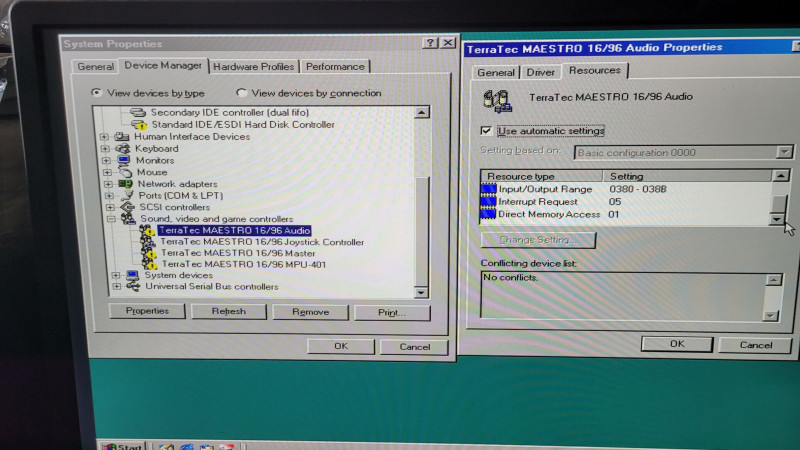Viewport: 800px width, 450px height.
Task: Click the Remove button
Action: (311, 312)
